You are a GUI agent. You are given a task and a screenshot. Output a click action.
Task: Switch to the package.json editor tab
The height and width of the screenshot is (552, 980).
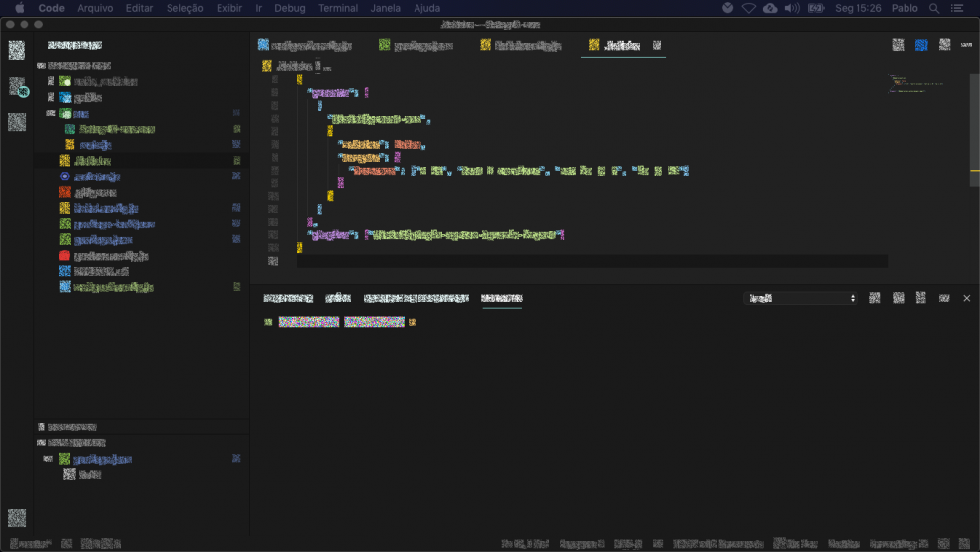click(x=416, y=45)
